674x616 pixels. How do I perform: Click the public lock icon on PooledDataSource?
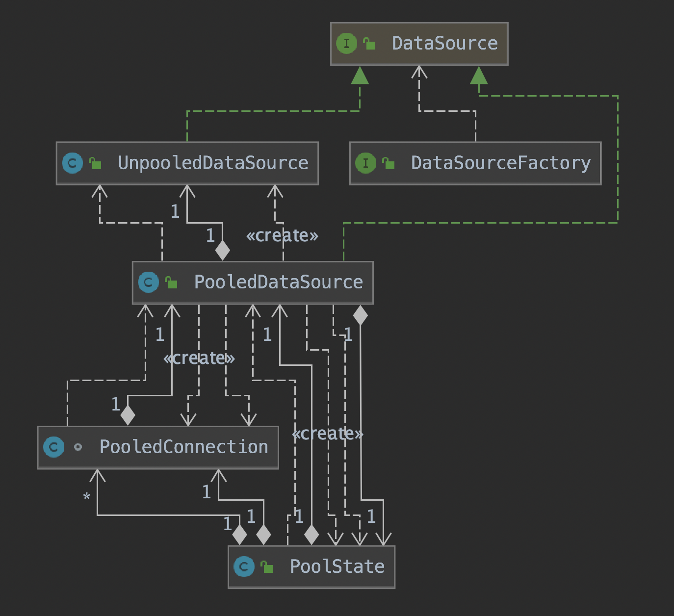pos(171,282)
